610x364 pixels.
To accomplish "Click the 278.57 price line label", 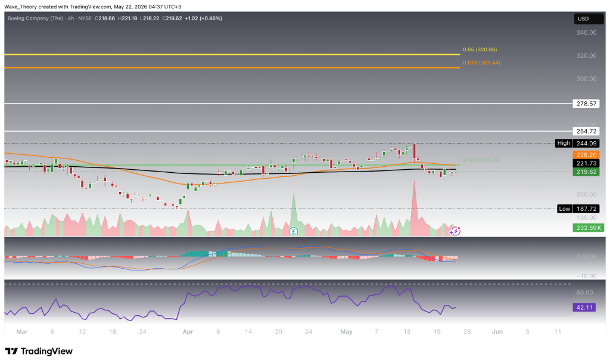I will [586, 104].
